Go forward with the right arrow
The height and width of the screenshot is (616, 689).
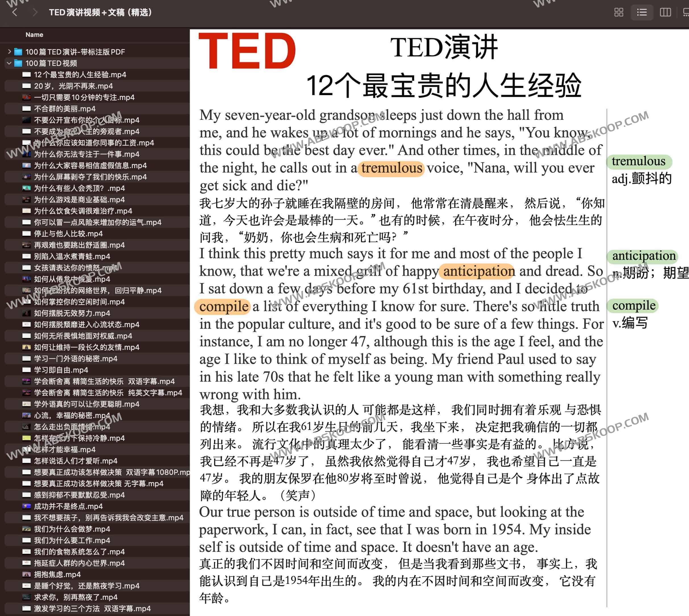(x=35, y=12)
